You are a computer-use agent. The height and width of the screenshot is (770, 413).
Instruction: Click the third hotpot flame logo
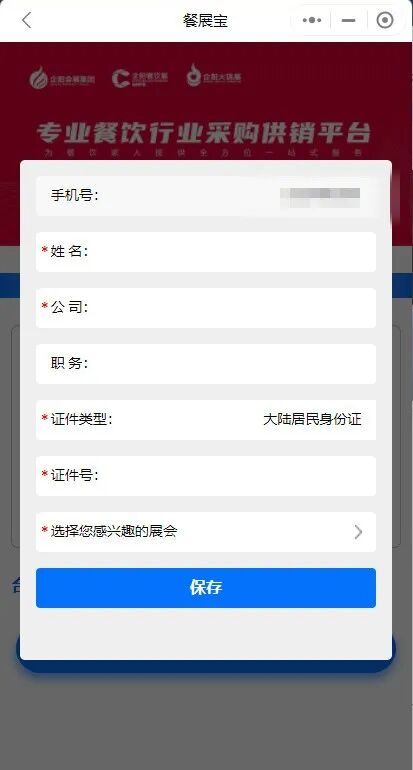coord(214,76)
